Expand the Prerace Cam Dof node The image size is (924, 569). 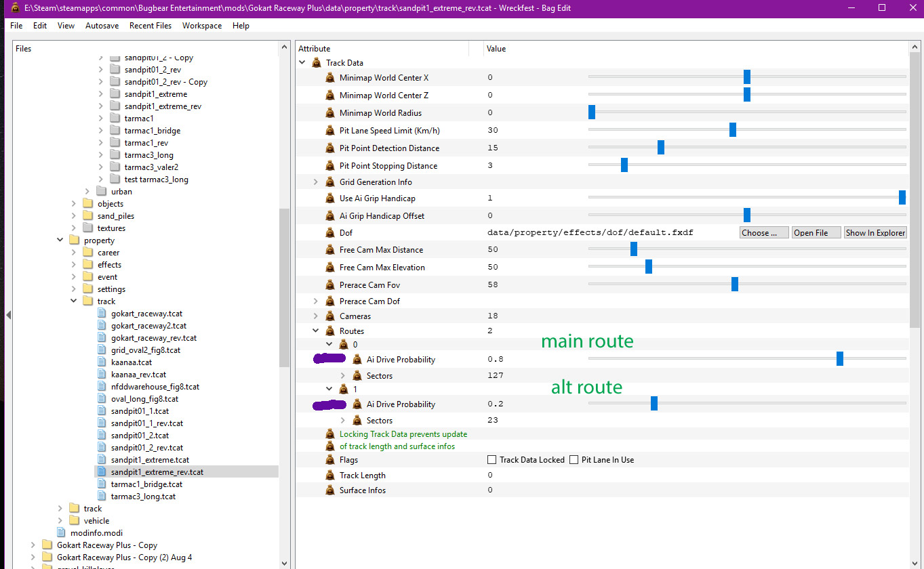click(315, 301)
